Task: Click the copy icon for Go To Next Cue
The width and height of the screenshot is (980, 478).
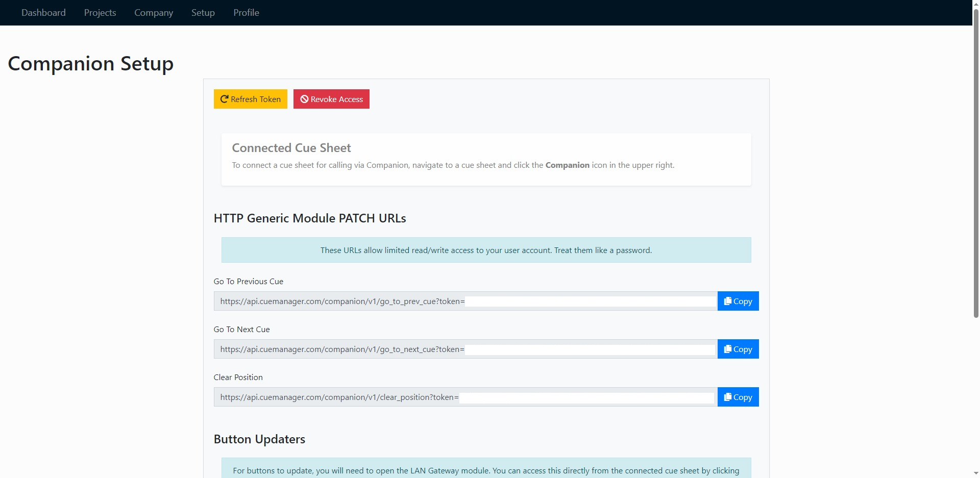Action: point(727,349)
